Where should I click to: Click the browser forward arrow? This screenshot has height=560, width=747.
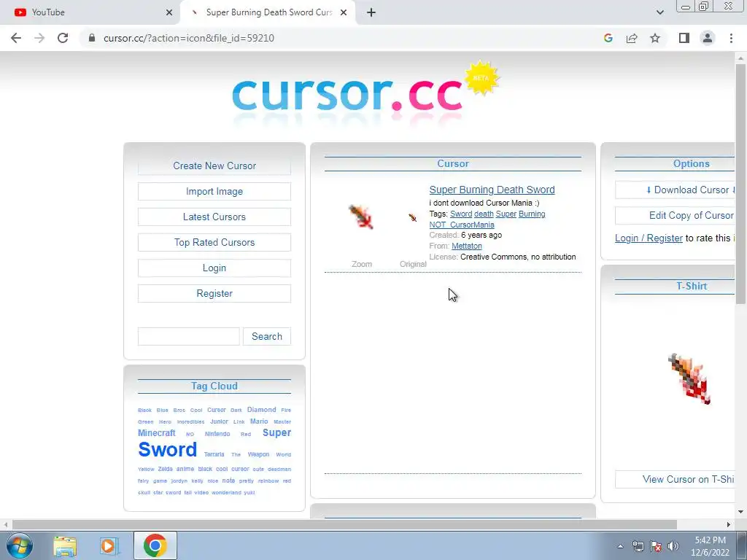pos(39,38)
